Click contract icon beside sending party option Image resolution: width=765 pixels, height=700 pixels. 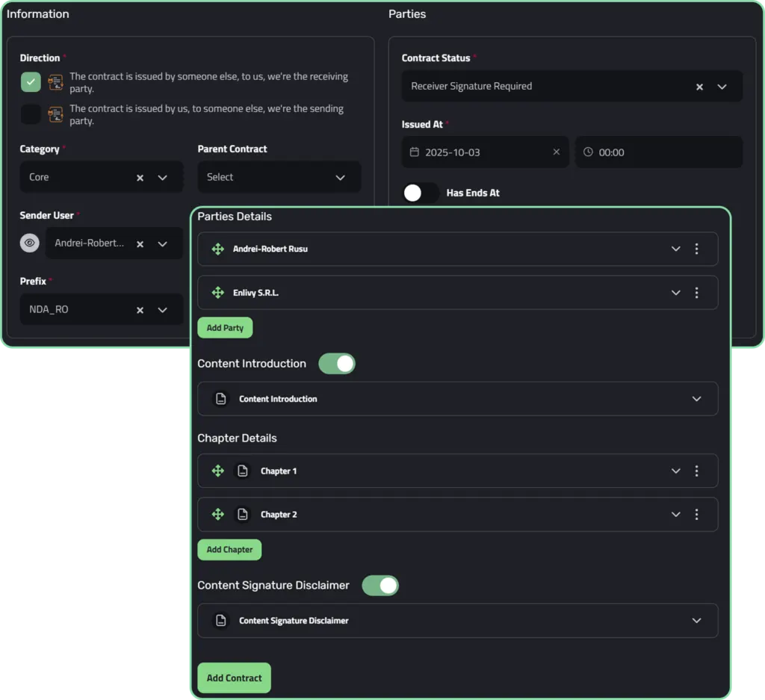point(55,114)
